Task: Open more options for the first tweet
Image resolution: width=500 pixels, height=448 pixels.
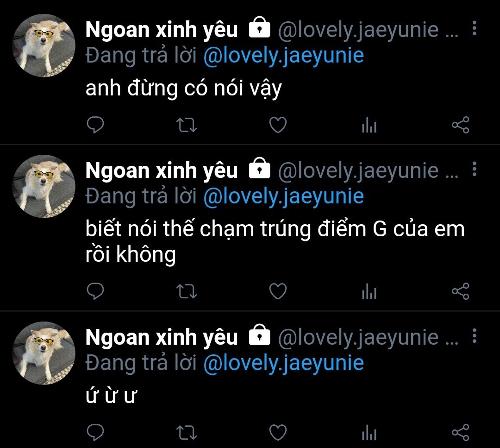Action: (475, 28)
